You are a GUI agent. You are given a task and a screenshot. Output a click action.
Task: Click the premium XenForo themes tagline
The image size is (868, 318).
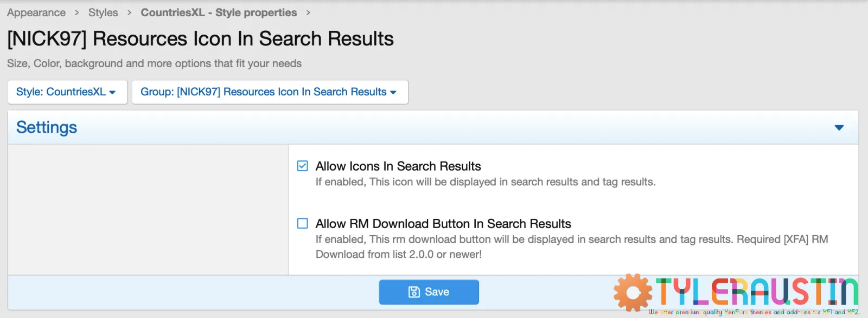pyautogui.click(x=754, y=312)
